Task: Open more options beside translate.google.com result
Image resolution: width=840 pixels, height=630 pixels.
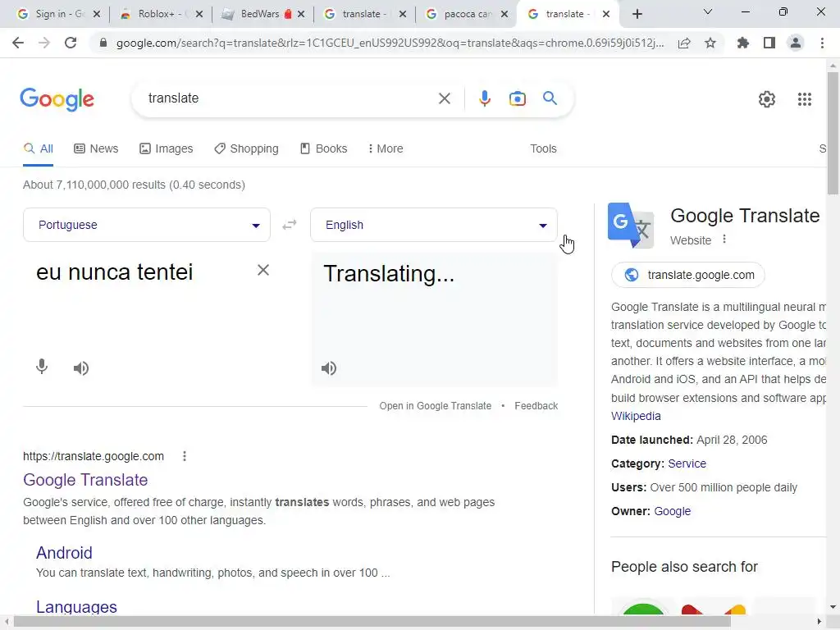Action: pos(185,456)
